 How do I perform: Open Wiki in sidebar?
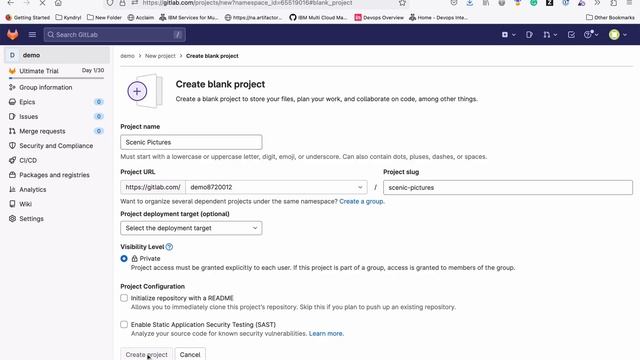pyautogui.click(x=25, y=204)
